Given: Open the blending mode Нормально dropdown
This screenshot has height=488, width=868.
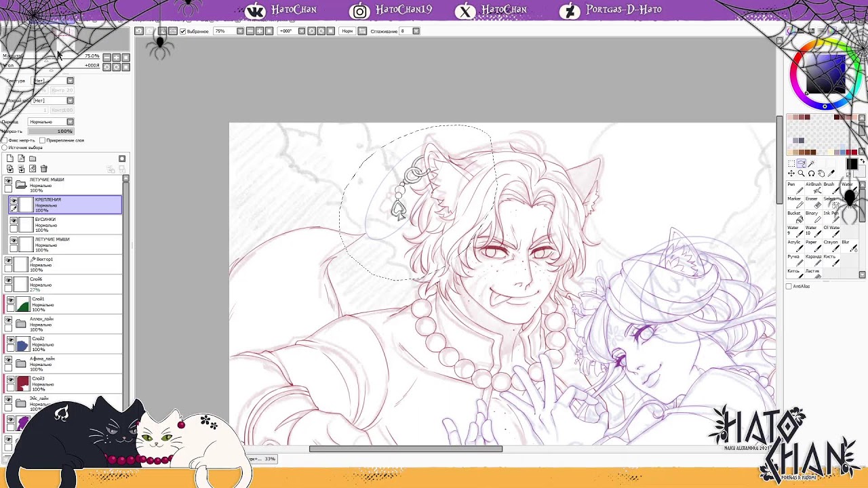Looking at the screenshot, I should pos(70,122).
